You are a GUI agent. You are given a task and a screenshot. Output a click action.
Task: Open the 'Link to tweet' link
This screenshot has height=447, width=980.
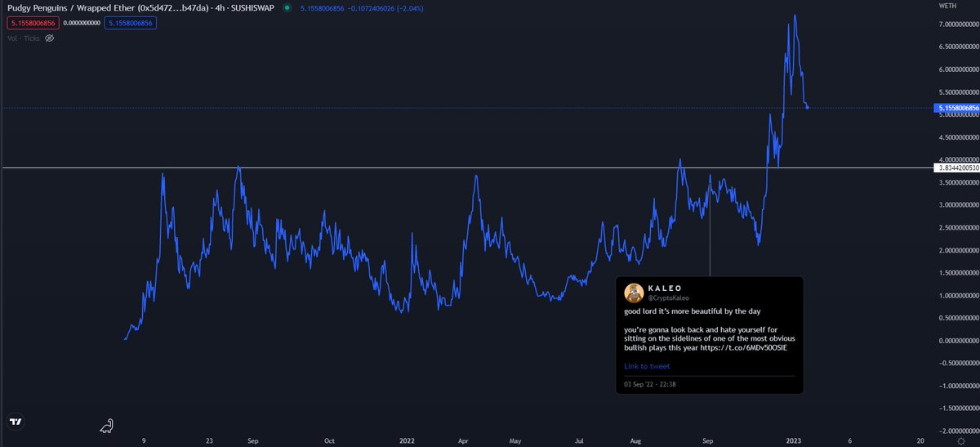pos(647,366)
